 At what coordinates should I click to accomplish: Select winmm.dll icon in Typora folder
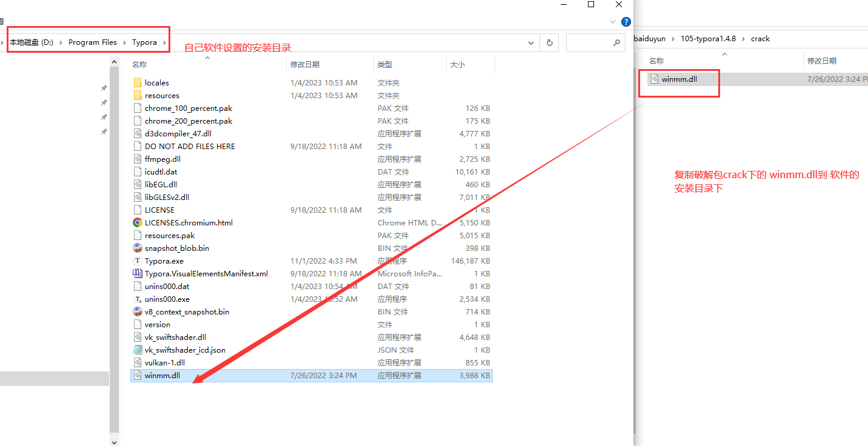coord(138,375)
